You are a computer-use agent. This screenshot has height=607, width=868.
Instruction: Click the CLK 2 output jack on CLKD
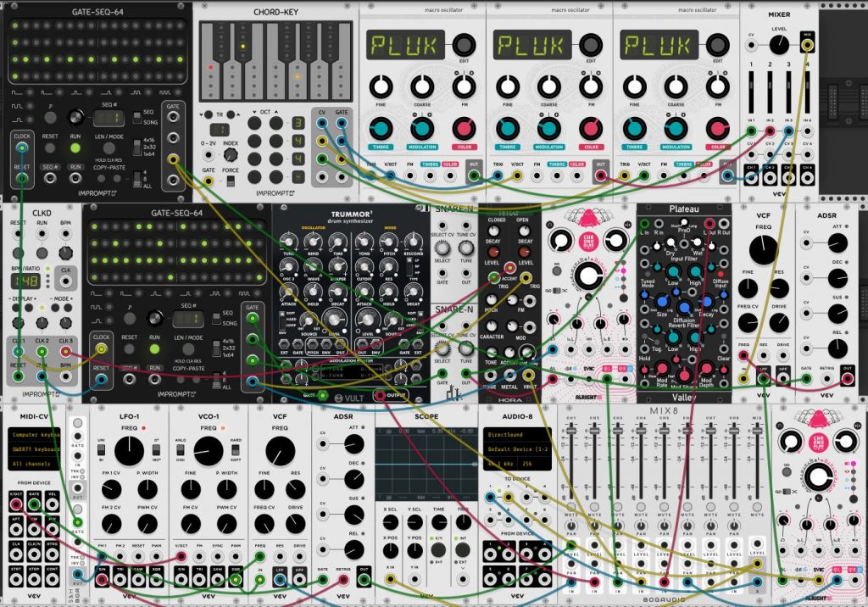(42, 352)
